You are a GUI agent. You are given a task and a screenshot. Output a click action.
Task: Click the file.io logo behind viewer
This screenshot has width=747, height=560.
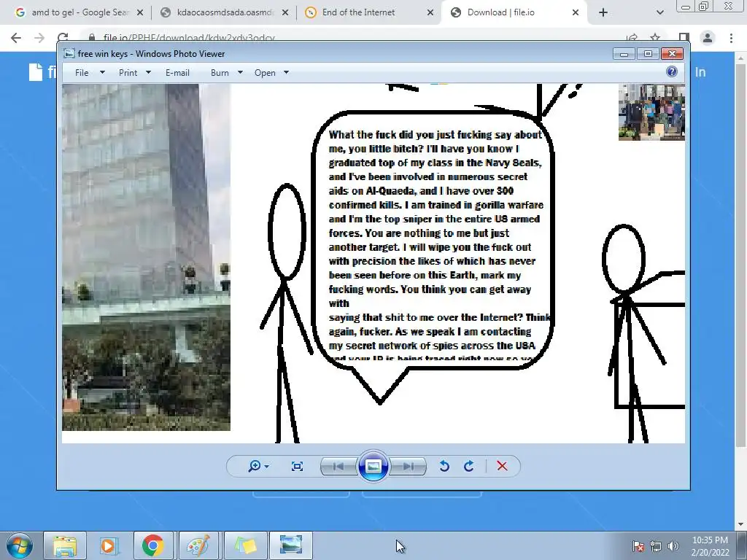click(42, 72)
